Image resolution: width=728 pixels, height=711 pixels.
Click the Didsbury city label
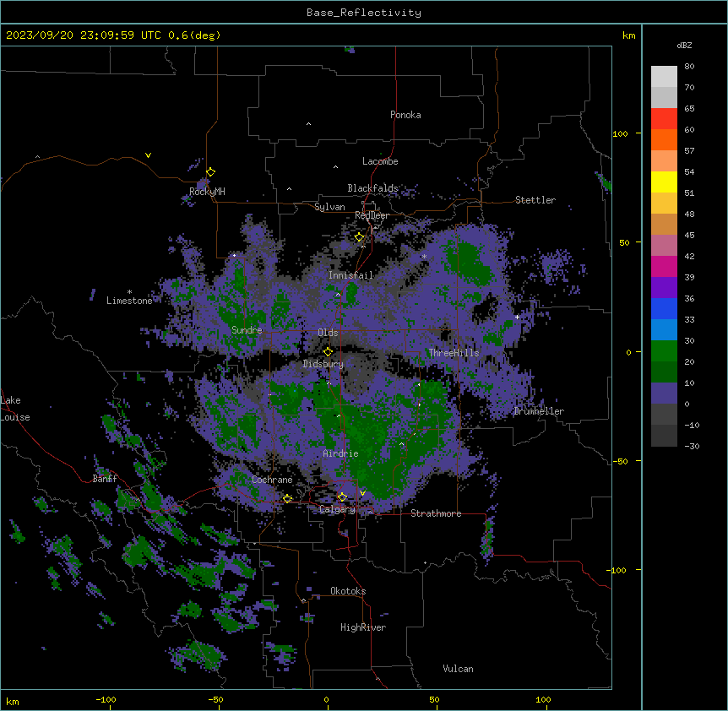point(323,364)
